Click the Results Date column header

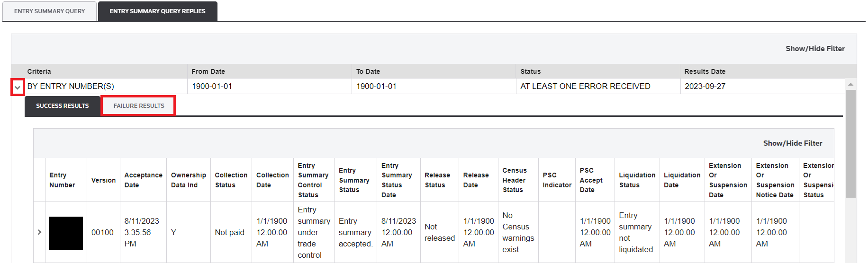pyautogui.click(x=705, y=71)
